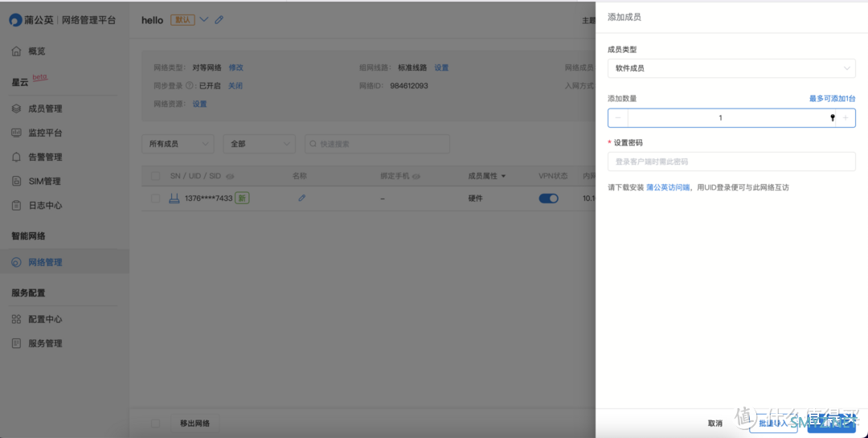Focus the 快速搜索 search field

click(377, 144)
